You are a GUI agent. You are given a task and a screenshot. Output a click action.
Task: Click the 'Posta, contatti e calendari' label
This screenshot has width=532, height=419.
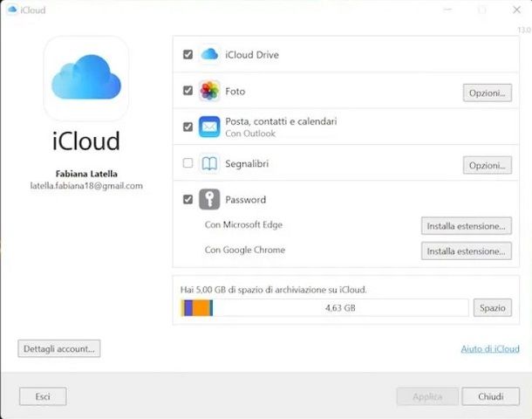coord(281,121)
